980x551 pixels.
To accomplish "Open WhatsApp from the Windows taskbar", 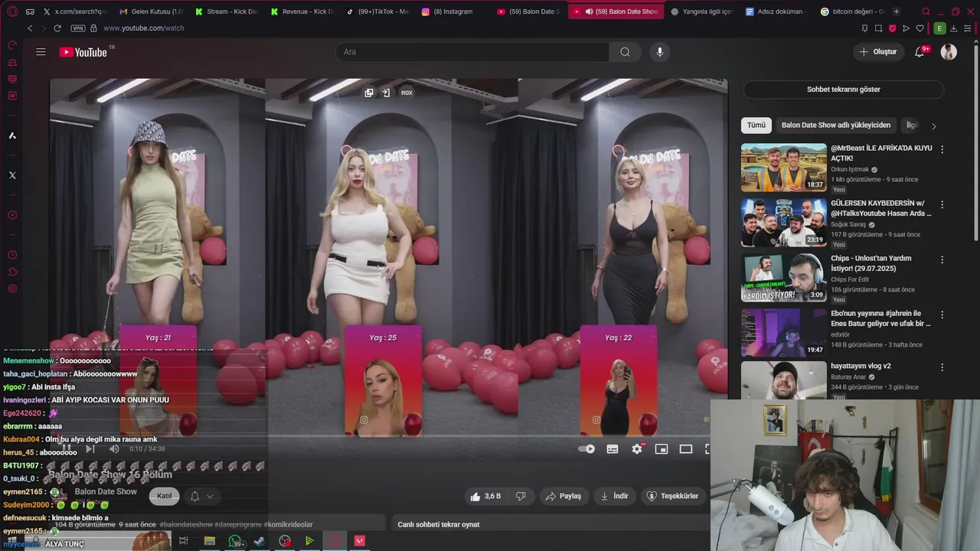I will point(235,541).
